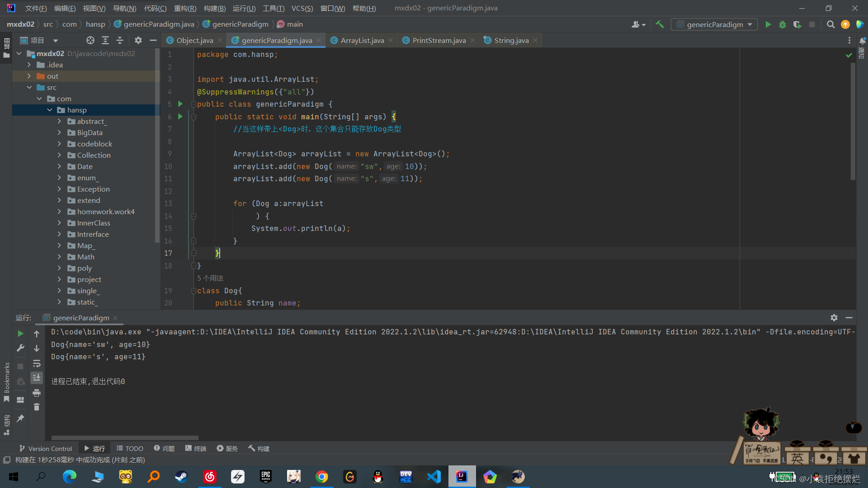The image size is (868, 488).
Task: Click console horizontal scrollbar
Action: [x=125, y=438]
